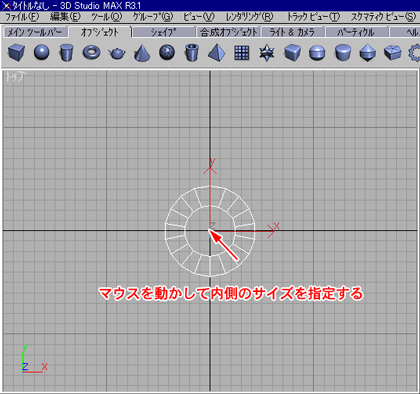The height and width of the screenshot is (394, 420).
Task: Open the 編集(E) menu
Action: pos(65,16)
